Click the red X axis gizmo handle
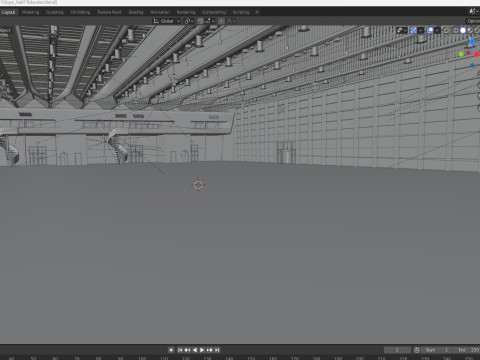Screen dimensions: 480x360 (x=476, y=54)
